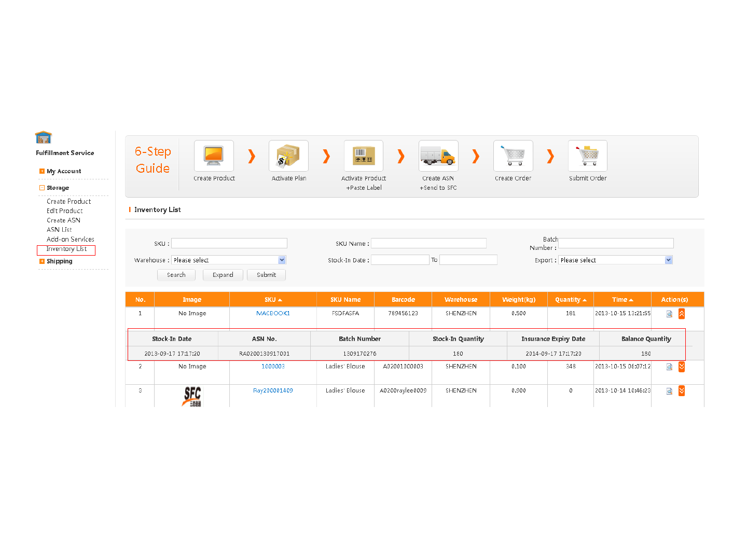This screenshot has height=560, width=747.
Task: Click the Stock-In Date end field
Action: click(x=468, y=260)
